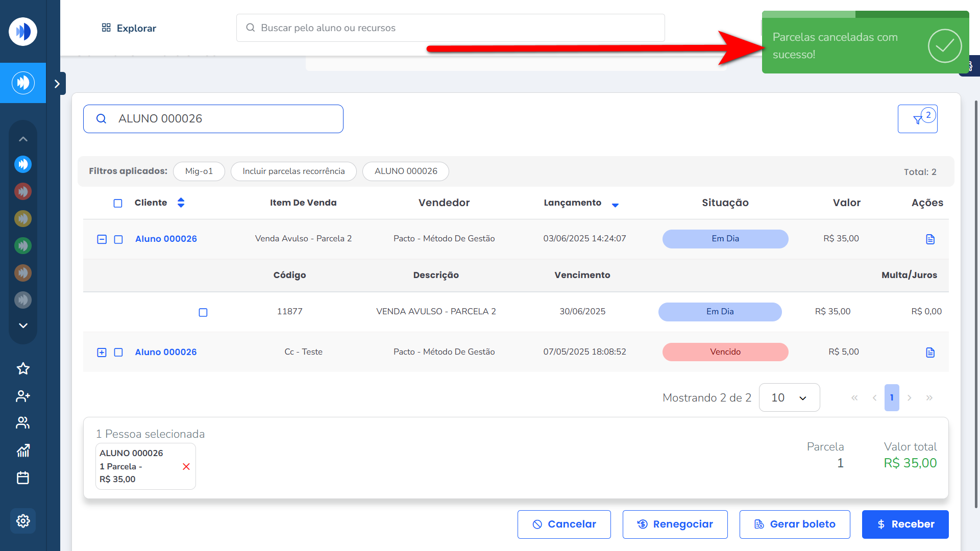Click the favorites star icon in sidebar
This screenshot has width=980, height=551.
pos(23,368)
